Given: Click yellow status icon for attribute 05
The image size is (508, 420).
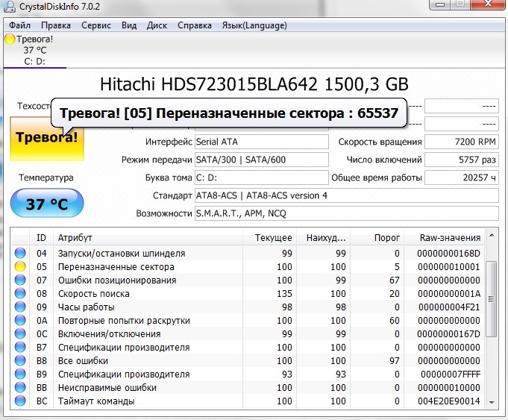Looking at the screenshot, I should coord(20,267).
